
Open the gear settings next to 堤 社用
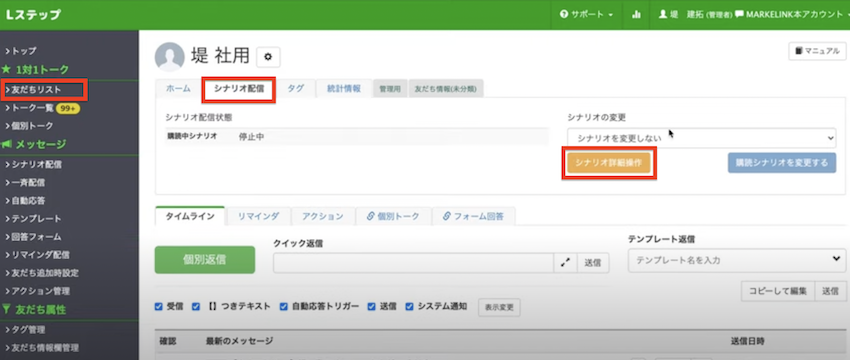coord(268,56)
